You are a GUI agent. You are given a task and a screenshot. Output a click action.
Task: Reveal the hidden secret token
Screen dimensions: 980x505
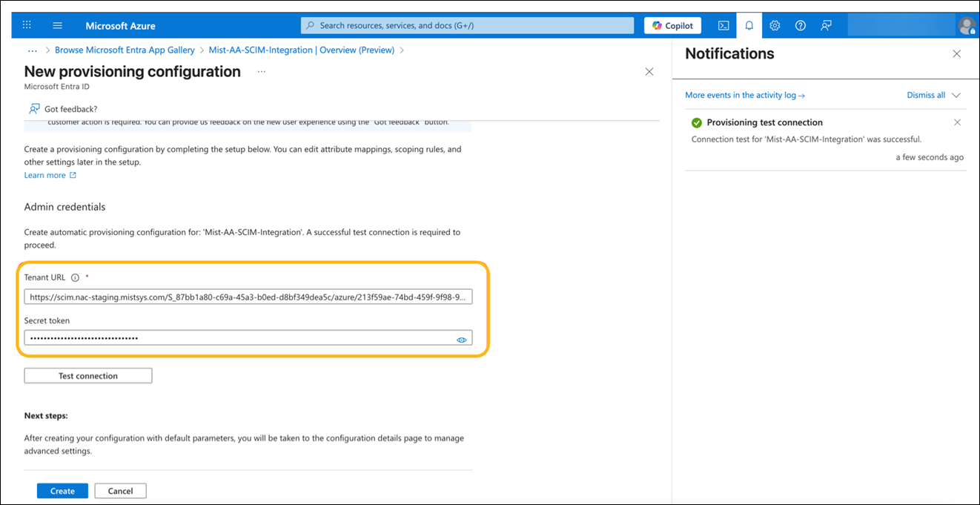click(x=462, y=338)
